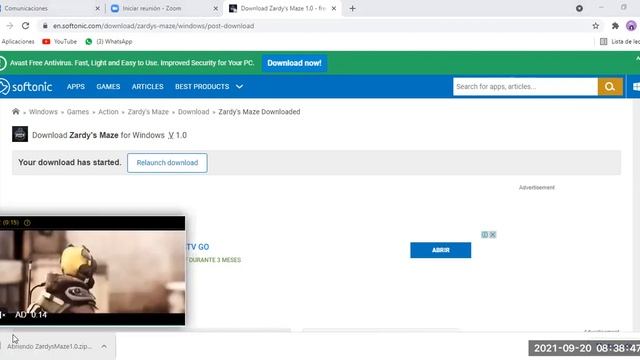Click the home icon in the breadcrumb
640x360 pixels.
(x=16, y=111)
